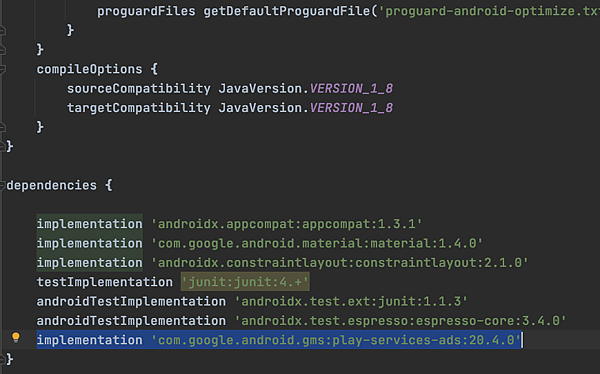The image size is (600, 374).
Task: Click the highlighted 'junit:junit:4.+' string
Action: [245, 282]
